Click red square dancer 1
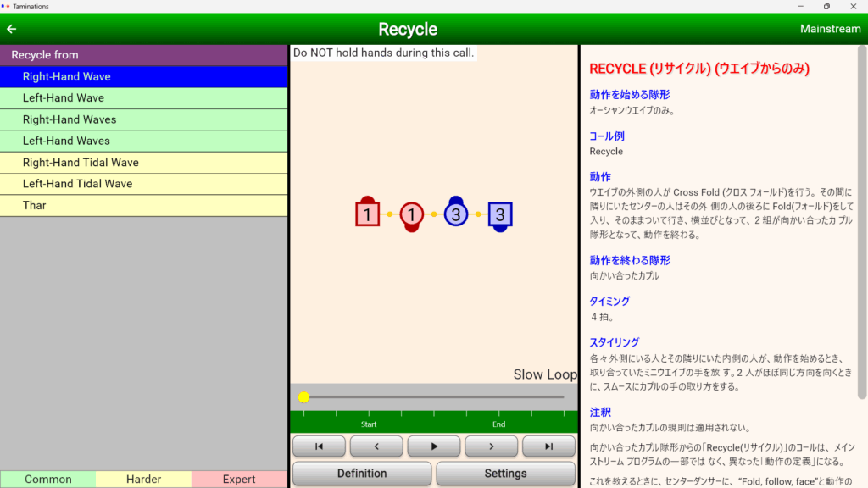 coord(368,213)
